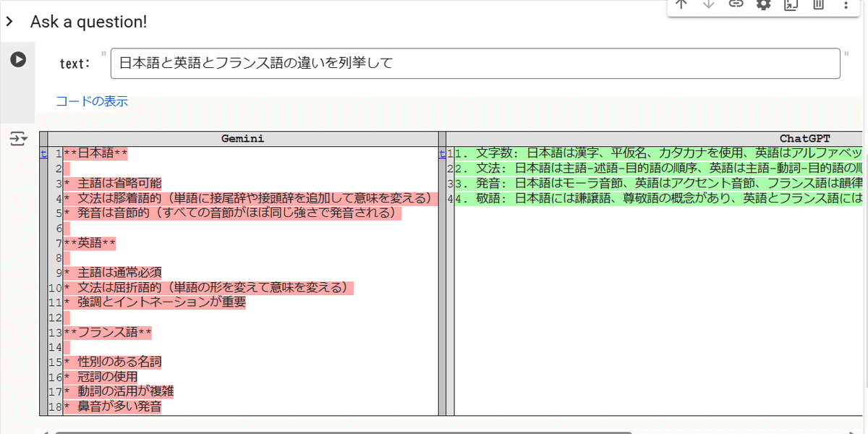Mirror cell in tab icon

[791, 4]
